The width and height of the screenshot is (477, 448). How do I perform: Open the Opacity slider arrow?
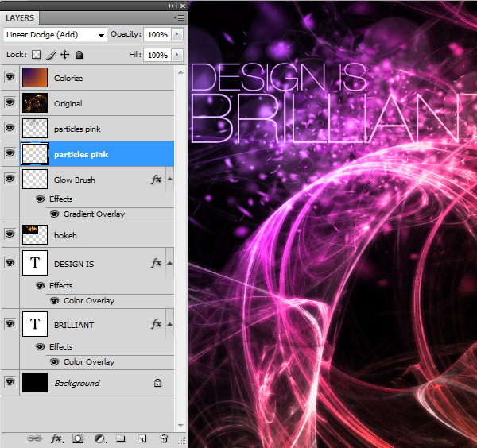click(x=176, y=35)
